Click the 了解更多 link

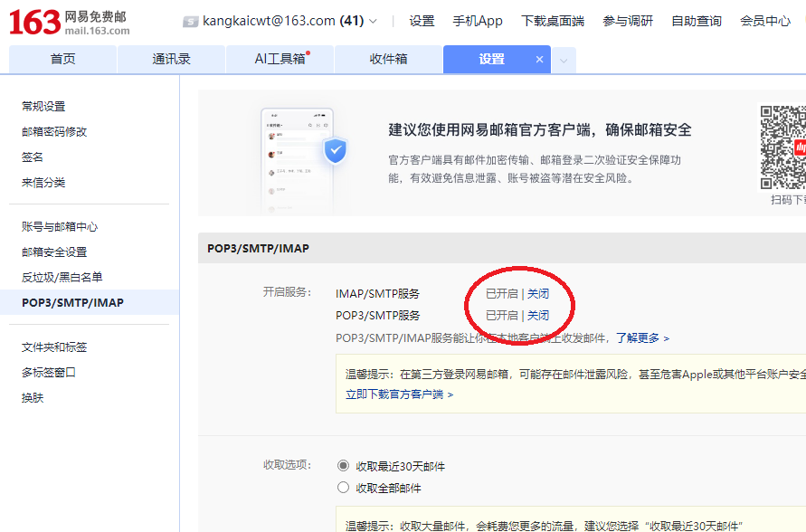coord(642,338)
